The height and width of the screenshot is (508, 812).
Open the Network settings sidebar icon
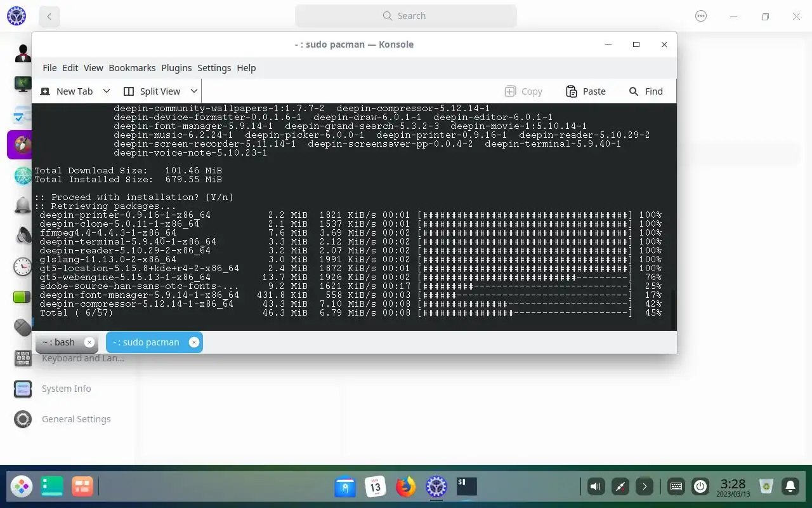tap(23, 175)
